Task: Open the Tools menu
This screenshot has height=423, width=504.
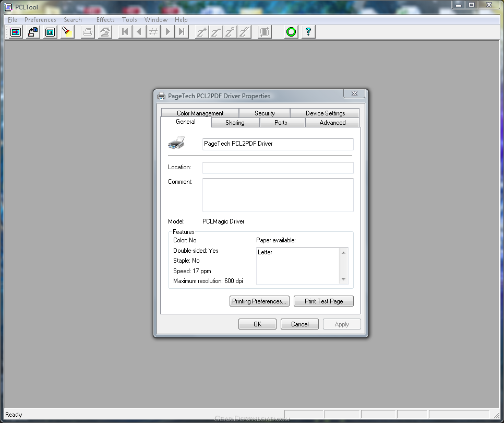Action: click(x=129, y=20)
